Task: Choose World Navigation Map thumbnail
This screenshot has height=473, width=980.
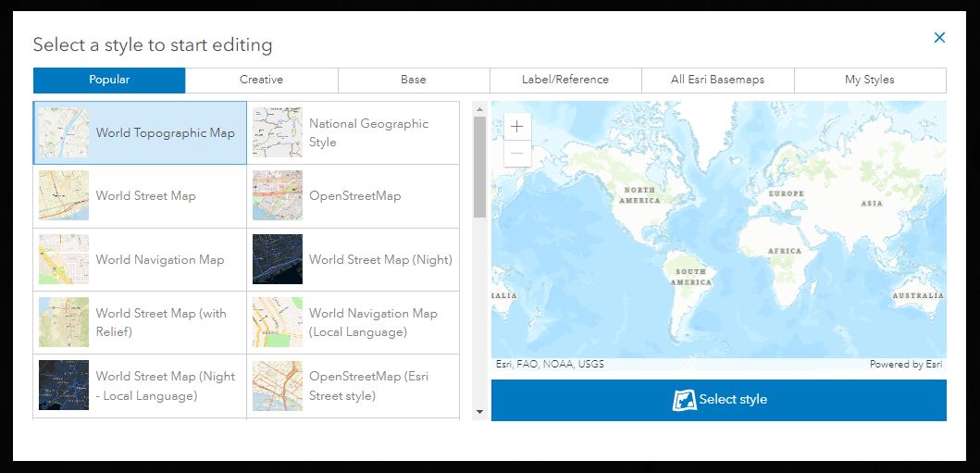Action: (x=64, y=259)
